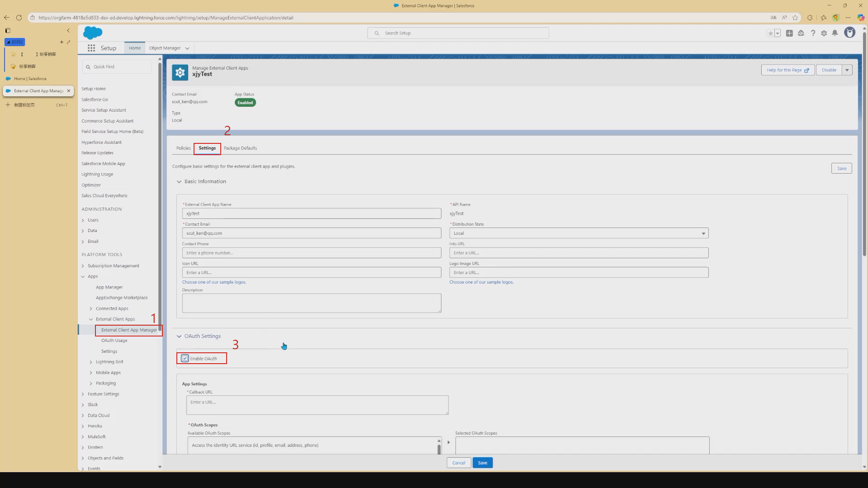The image size is (868, 488).
Task: Open the browser Extensions puzzle icon
Action: coord(810,18)
